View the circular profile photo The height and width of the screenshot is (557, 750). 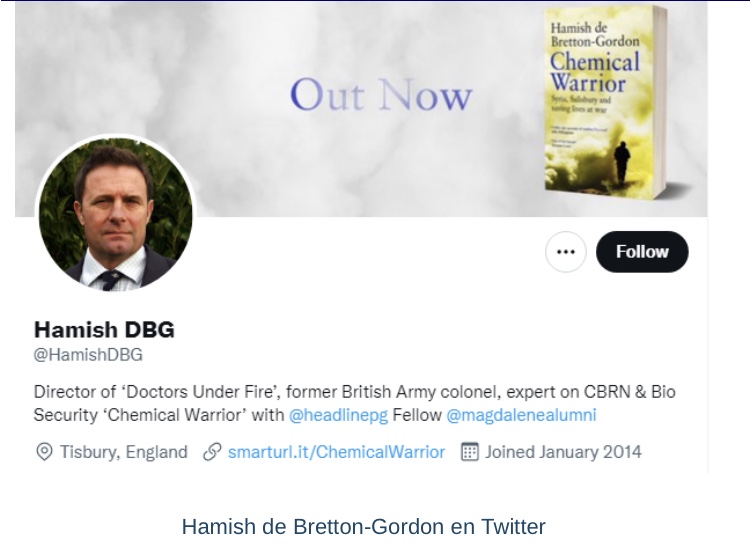(x=115, y=214)
